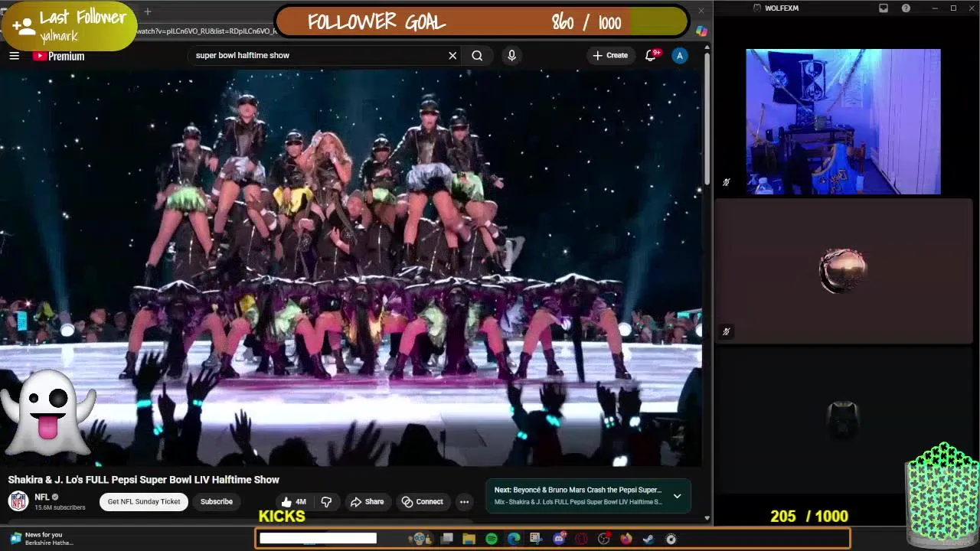Image resolution: width=980 pixels, height=551 pixels.
Task: Like the video with thumbs up
Action: [x=293, y=502]
